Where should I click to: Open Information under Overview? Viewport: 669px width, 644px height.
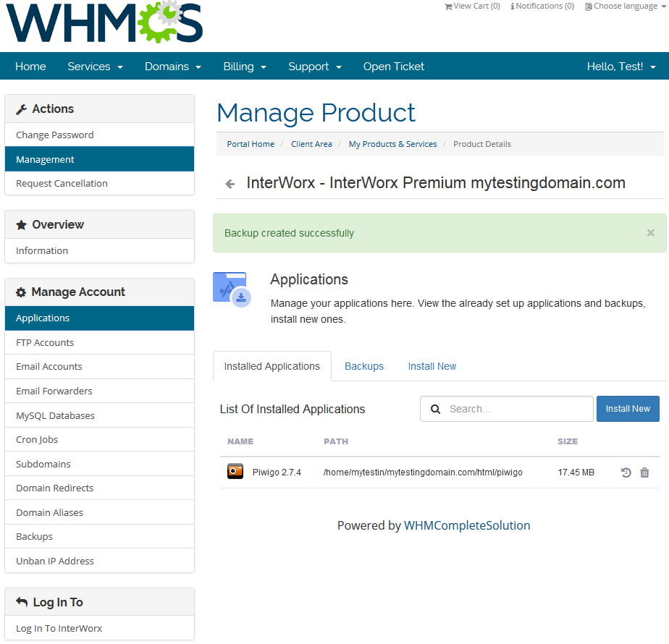tap(99, 251)
